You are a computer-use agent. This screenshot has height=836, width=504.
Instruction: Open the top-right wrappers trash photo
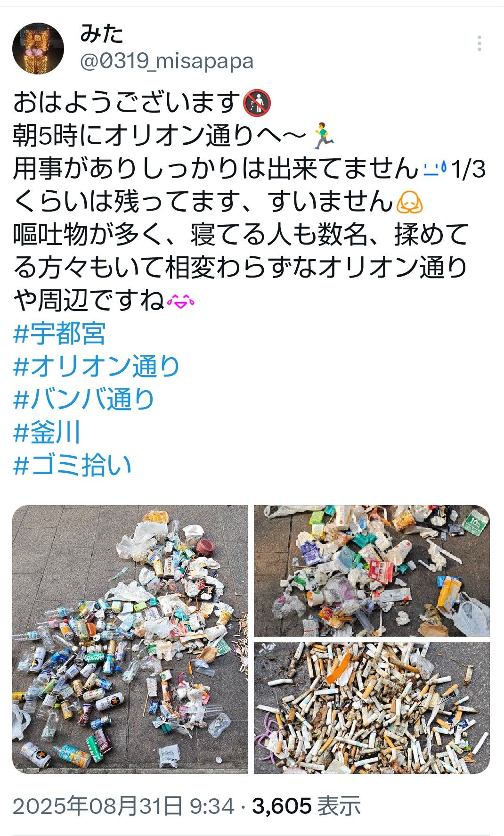click(372, 571)
